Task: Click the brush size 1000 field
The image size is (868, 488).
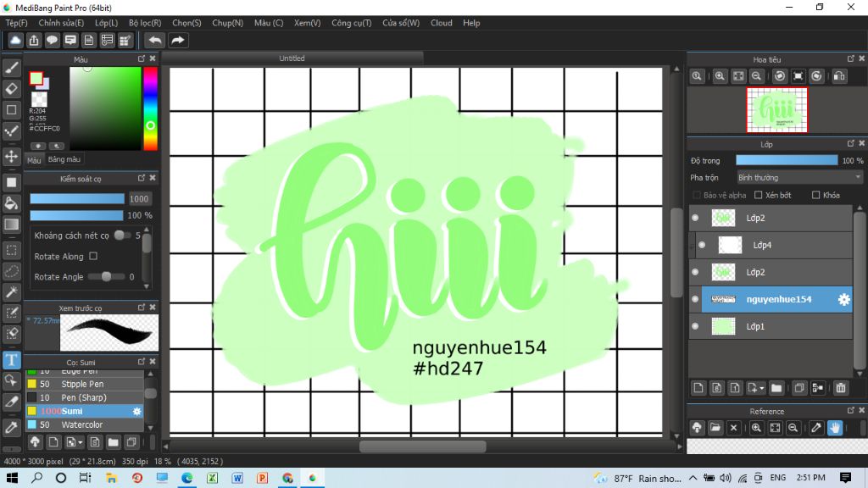Action: (x=139, y=198)
